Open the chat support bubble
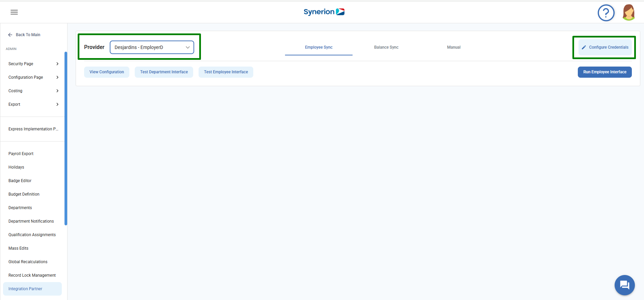The width and height of the screenshot is (644, 300). pos(624,285)
